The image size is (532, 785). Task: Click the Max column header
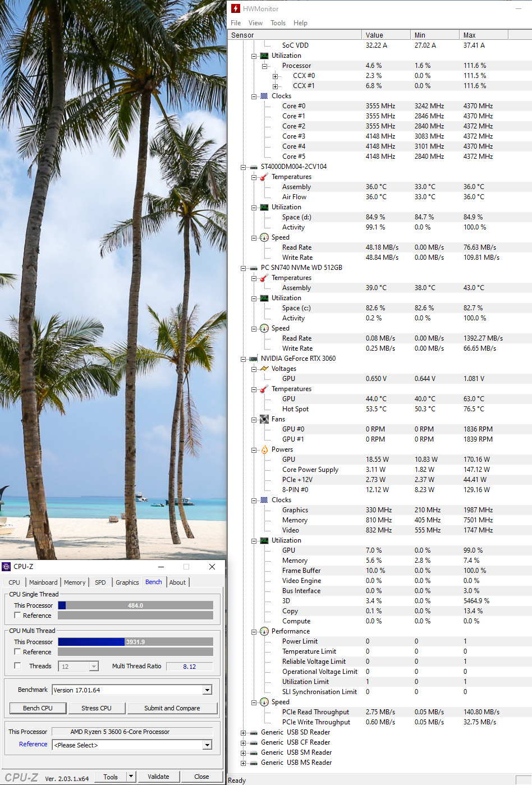click(484, 35)
